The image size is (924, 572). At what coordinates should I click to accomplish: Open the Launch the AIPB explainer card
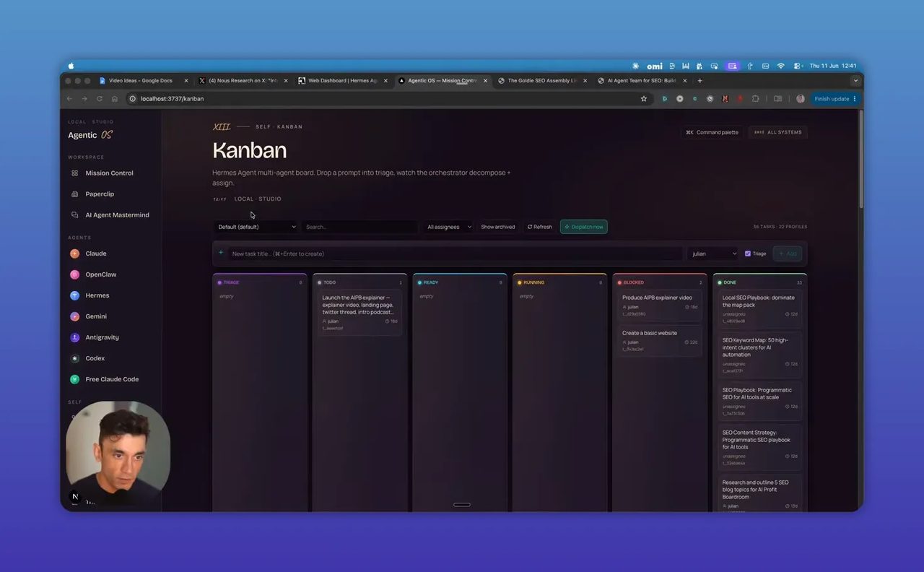359,313
